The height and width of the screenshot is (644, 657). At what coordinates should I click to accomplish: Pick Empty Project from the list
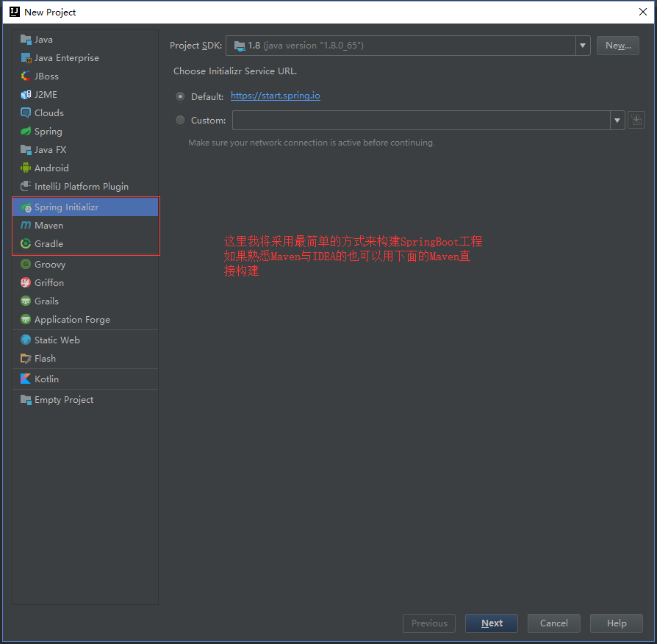[63, 400]
